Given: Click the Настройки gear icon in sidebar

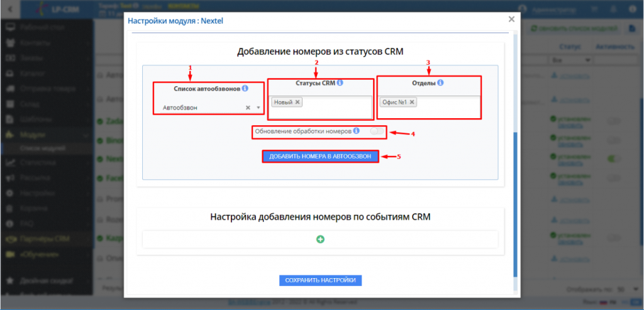Looking at the screenshot, I should tap(10, 193).
